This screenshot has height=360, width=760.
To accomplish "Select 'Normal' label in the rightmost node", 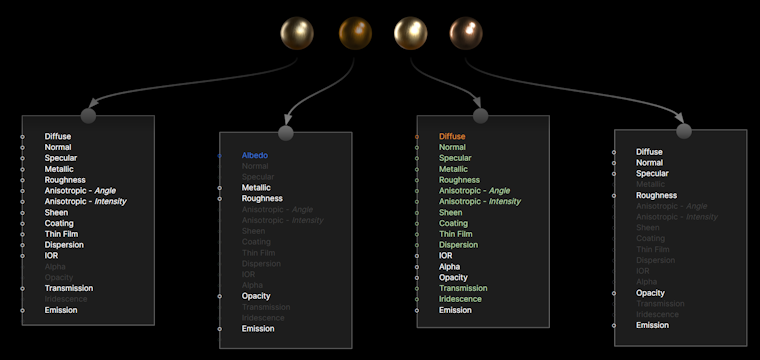I will point(649,163).
